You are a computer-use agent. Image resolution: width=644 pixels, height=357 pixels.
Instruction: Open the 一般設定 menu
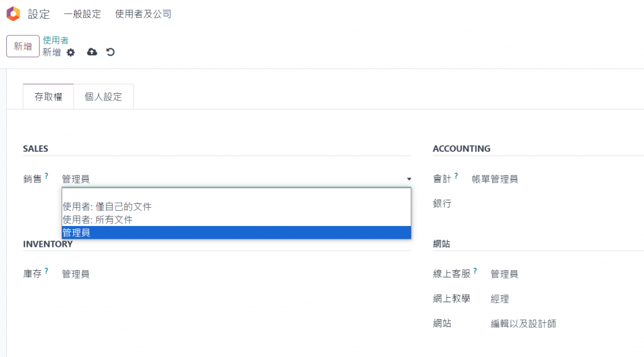[x=82, y=14]
